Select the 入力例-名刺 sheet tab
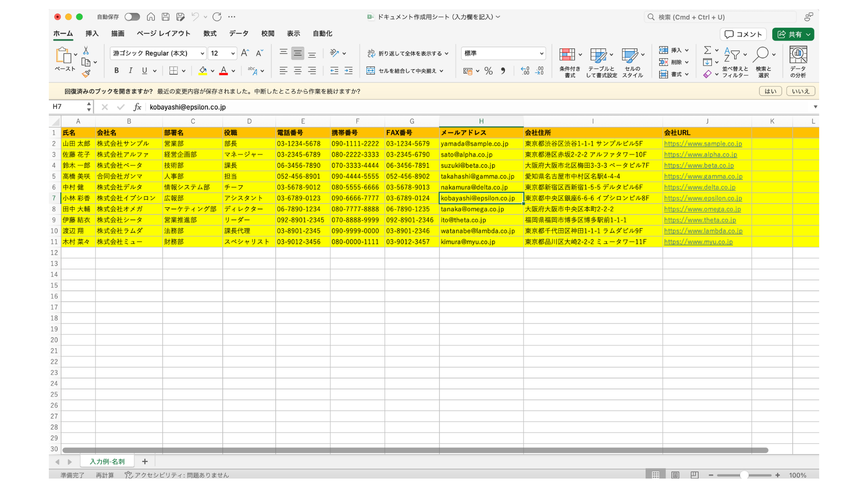868x488 pixels. pos(107,461)
